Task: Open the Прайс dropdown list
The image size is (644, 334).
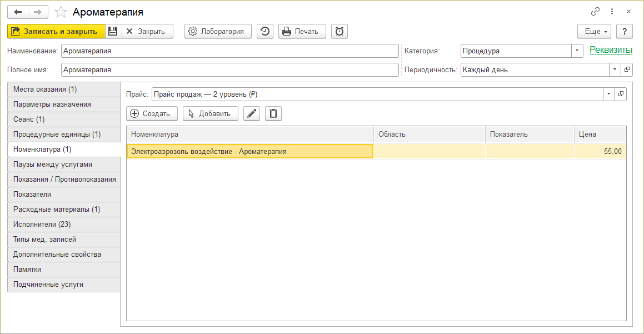Action: click(609, 94)
